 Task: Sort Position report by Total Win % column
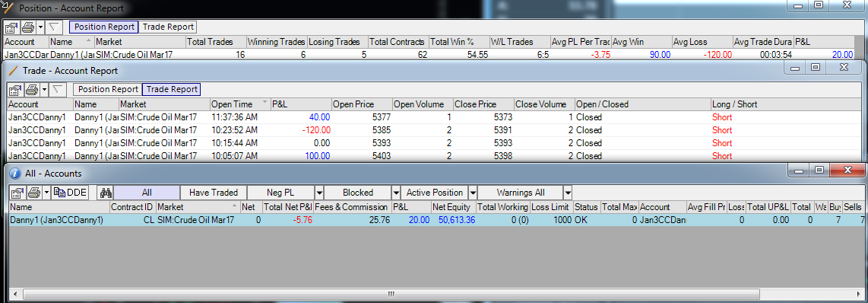point(459,42)
